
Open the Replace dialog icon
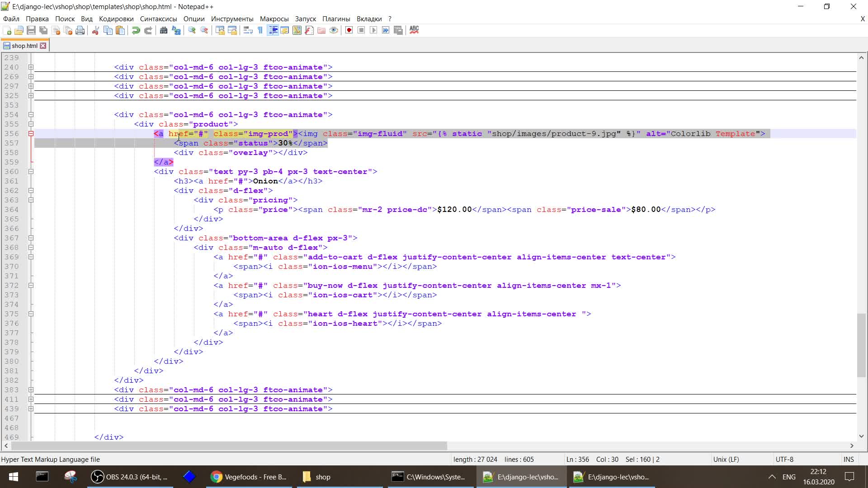tap(176, 30)
